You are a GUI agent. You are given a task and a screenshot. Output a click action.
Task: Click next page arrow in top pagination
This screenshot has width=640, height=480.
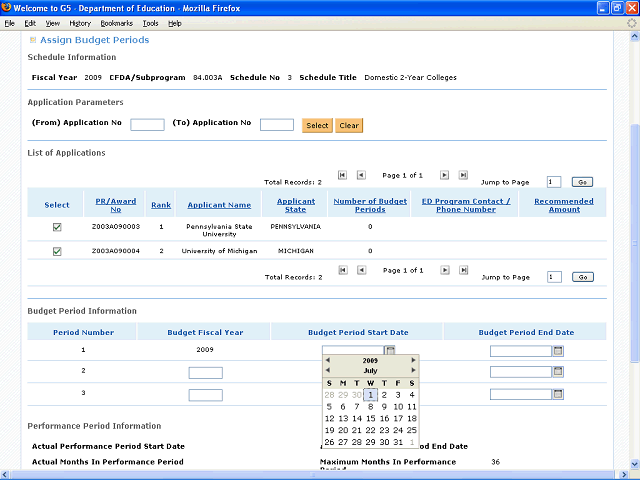pos(445,175)
